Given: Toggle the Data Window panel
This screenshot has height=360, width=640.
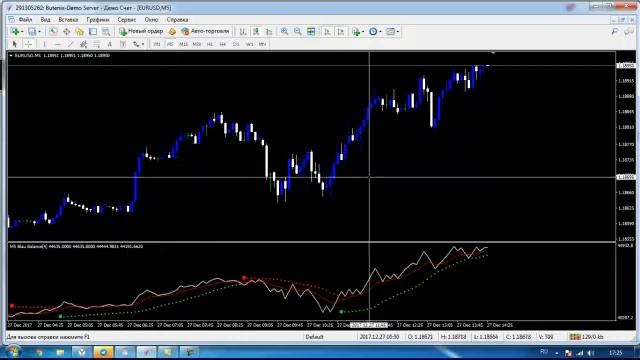Looking at the screenshot, I should click(67, 31).
